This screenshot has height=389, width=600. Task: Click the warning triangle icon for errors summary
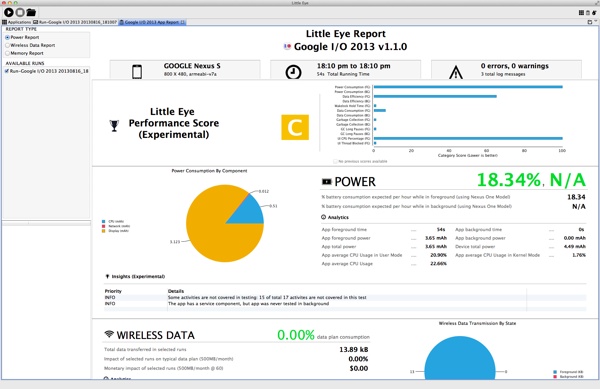(x=456, y=72)
